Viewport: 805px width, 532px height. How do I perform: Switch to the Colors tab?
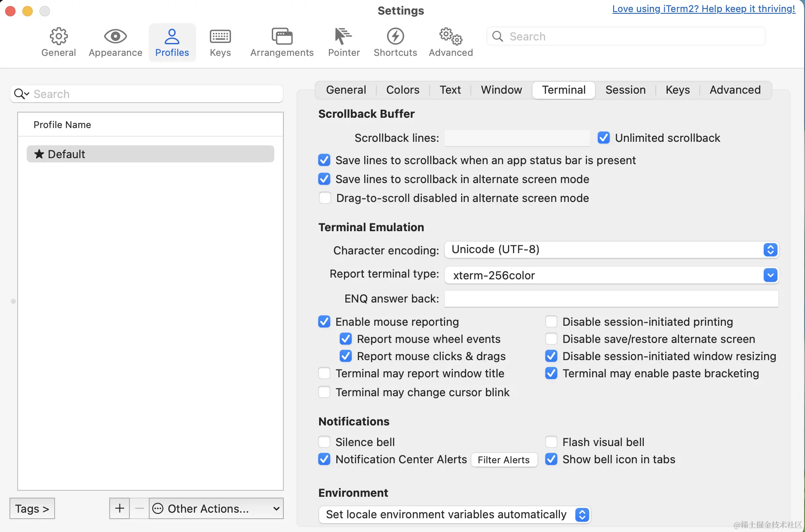(x=403, y=90)
